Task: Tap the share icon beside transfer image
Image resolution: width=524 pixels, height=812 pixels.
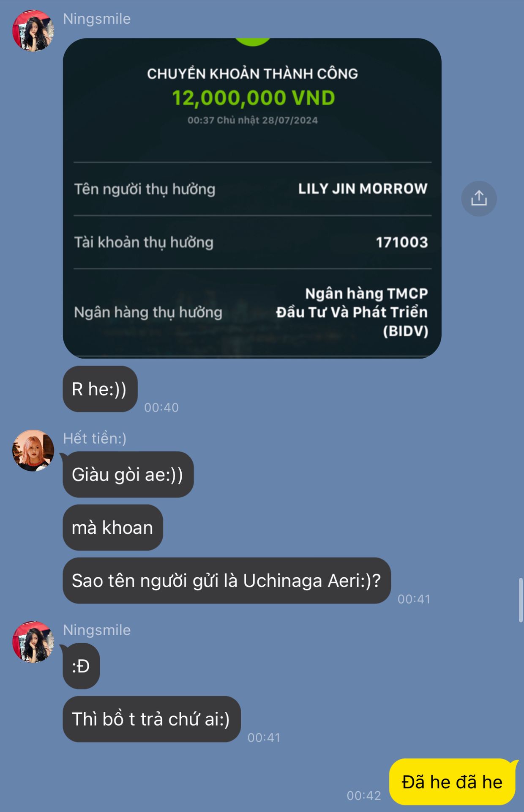Action: [x=479, y=198]
